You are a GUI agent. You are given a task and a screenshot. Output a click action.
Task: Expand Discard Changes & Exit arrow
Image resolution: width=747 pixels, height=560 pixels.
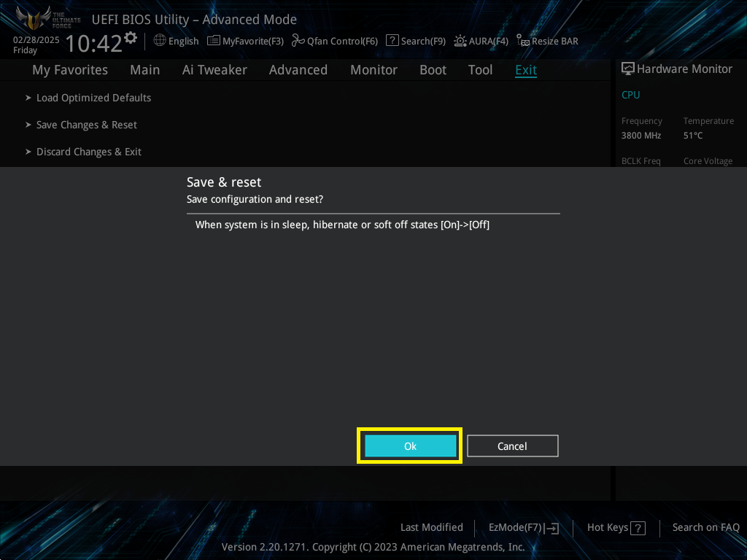coord(28,152)
